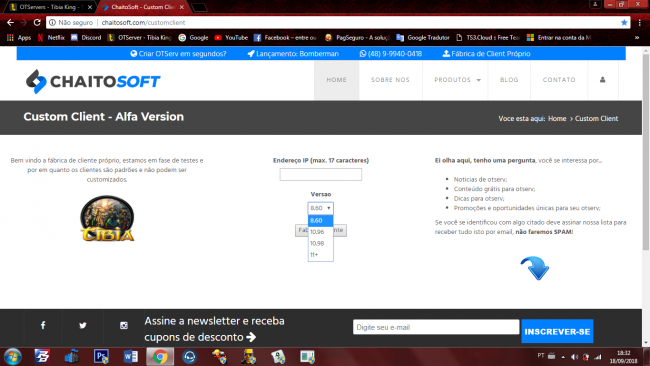Open Photoshop from the taskbar

pyautogui.click(x=101, y=356)
